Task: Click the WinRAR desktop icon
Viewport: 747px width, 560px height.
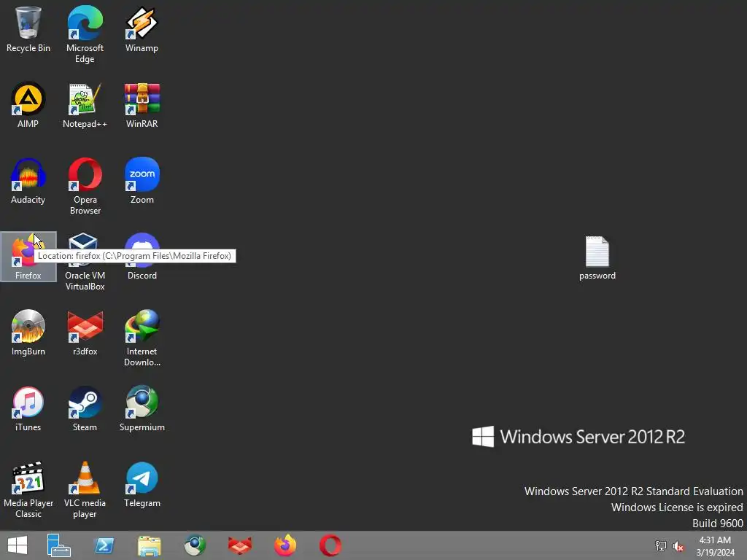Action: point(142,105)
